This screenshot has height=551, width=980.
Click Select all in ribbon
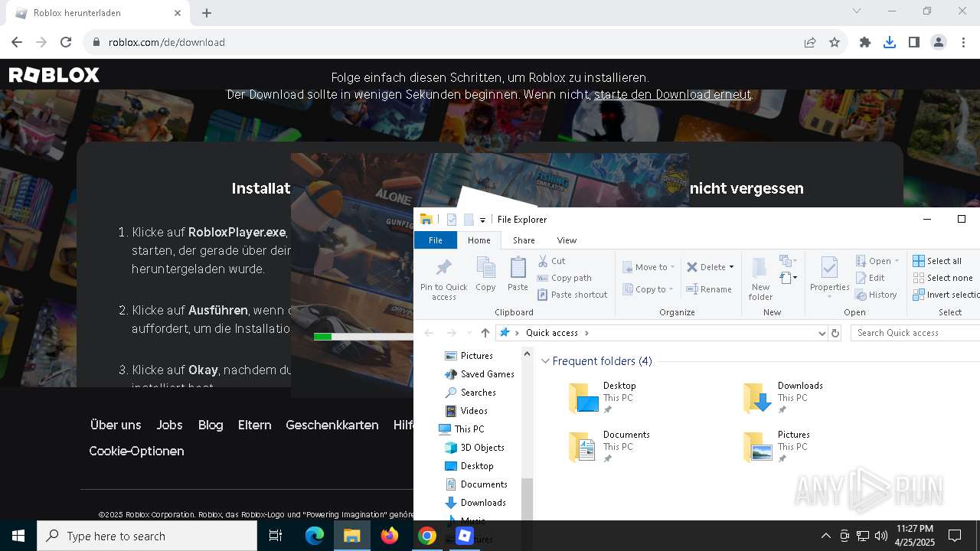click(937, 261)
